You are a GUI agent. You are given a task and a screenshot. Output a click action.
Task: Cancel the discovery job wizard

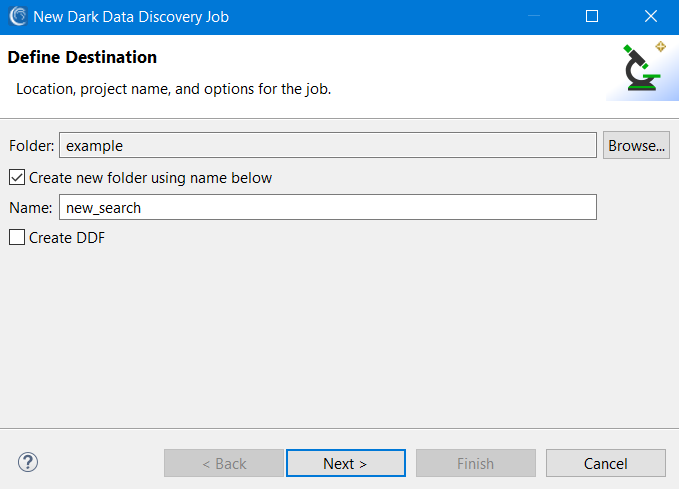click(x=605, y=463)
